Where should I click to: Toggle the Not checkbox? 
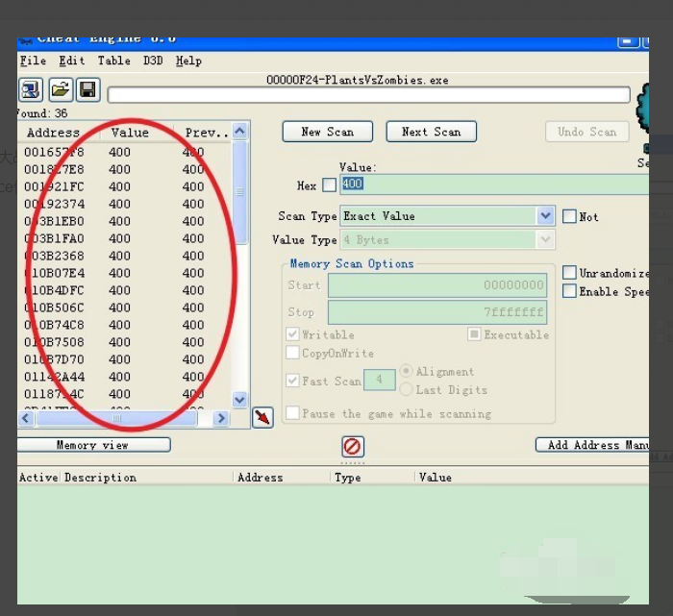coord(569,217)
